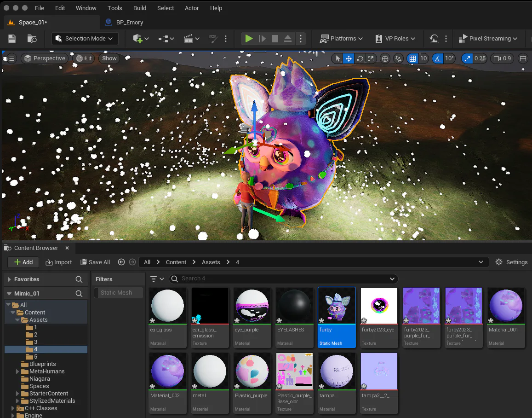Open the Platforms dropdown
This screenshot has width=532, height=418.
pos(341,39)
